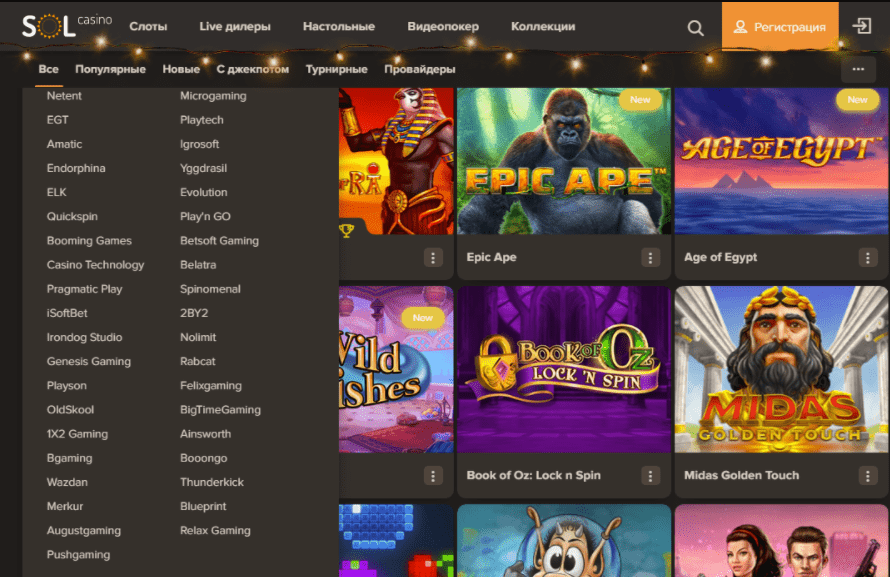Toggle the Провайдеры dropdown
The height and width of the screenshot is (577, 890).
[x=420, y=69]
